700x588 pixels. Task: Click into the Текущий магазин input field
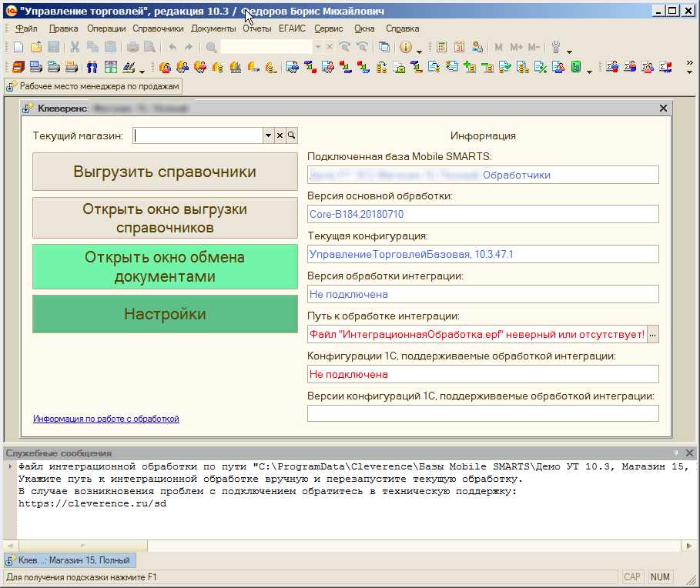click(x=198, y=135)
